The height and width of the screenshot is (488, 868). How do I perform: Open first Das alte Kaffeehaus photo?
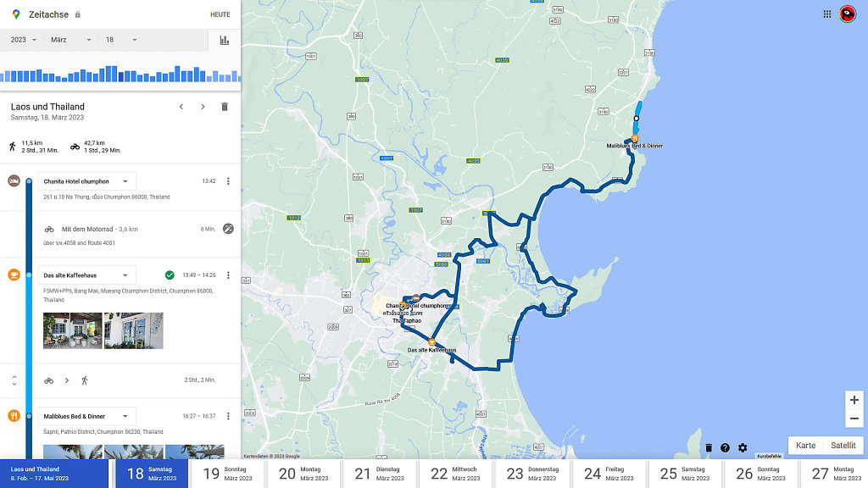[x=73, y=330]
